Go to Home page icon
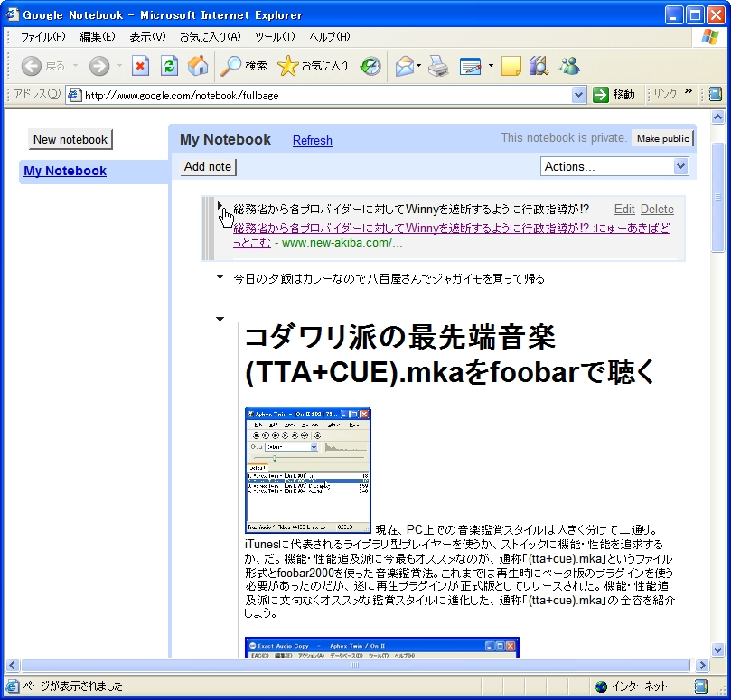731x700 pixels. [198, 66]
